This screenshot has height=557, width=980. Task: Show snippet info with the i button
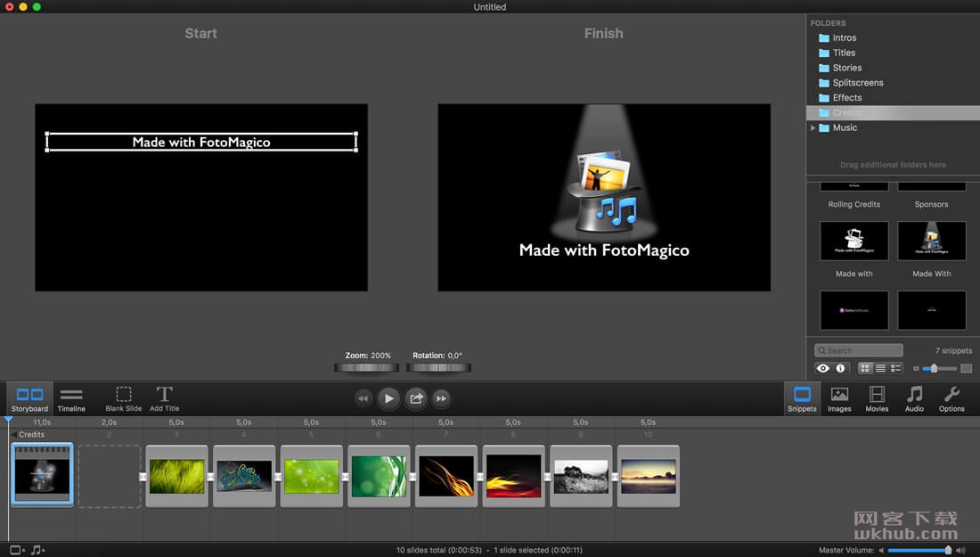[841, 368]
